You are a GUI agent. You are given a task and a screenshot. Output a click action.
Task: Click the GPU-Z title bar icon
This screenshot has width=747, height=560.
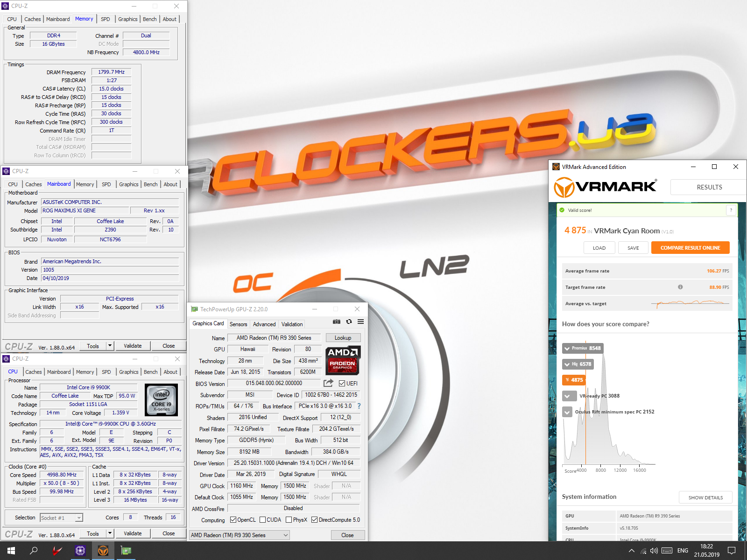tap(194, 309)
